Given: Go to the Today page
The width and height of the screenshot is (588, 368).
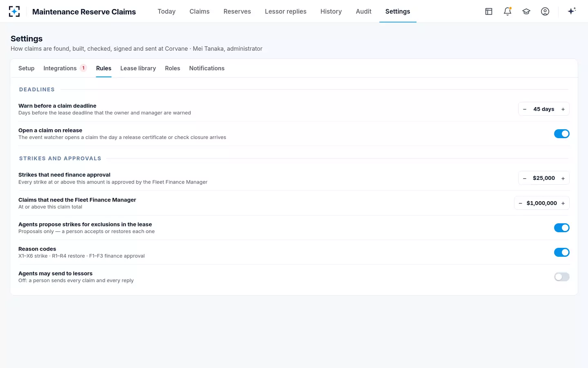Looking at the screenshot, I should pyautogui.click(x=167, y=11).
